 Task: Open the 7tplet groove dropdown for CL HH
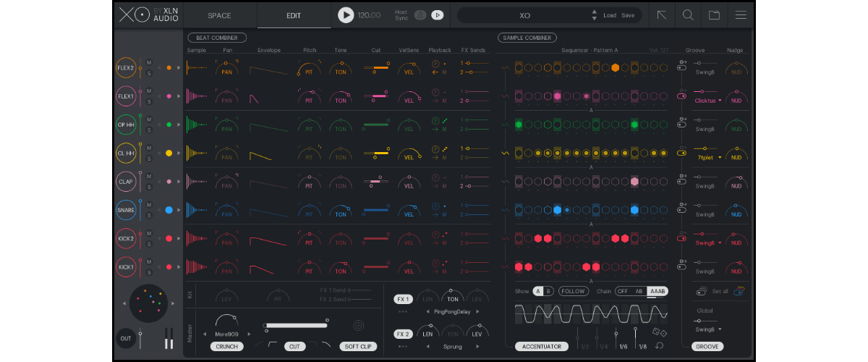(708, 157)
